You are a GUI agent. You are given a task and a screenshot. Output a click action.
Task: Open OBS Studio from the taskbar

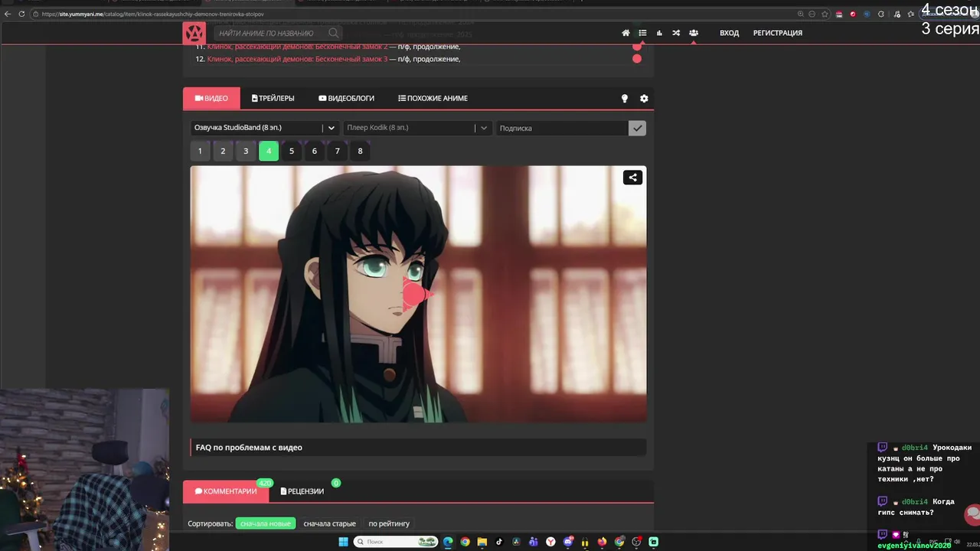[x=636, y=542]
